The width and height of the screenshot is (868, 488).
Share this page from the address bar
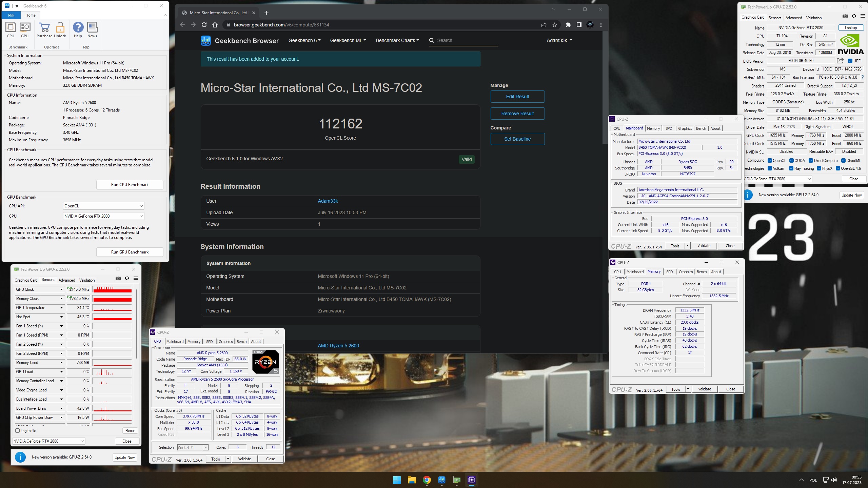[544, 25]
